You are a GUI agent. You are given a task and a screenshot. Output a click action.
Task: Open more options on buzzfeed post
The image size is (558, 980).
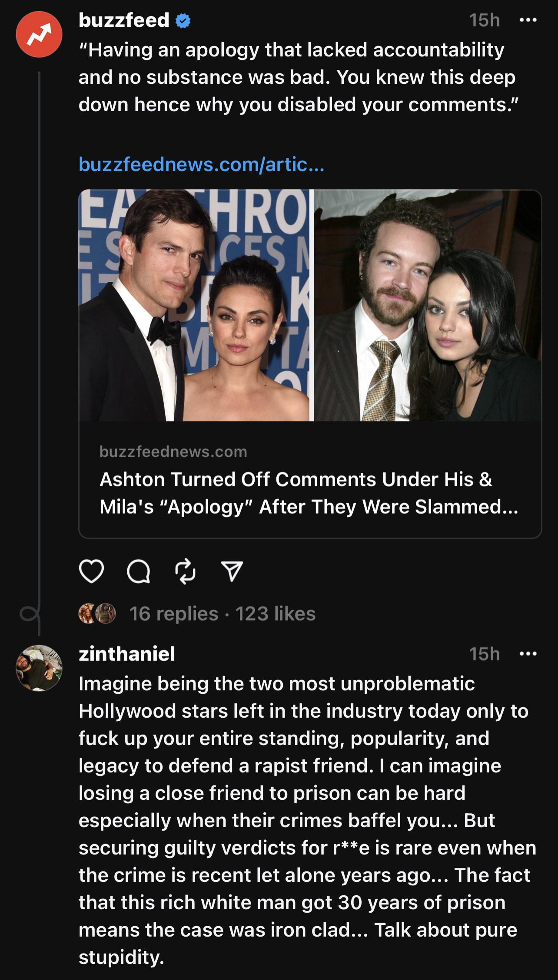[528, 20]
